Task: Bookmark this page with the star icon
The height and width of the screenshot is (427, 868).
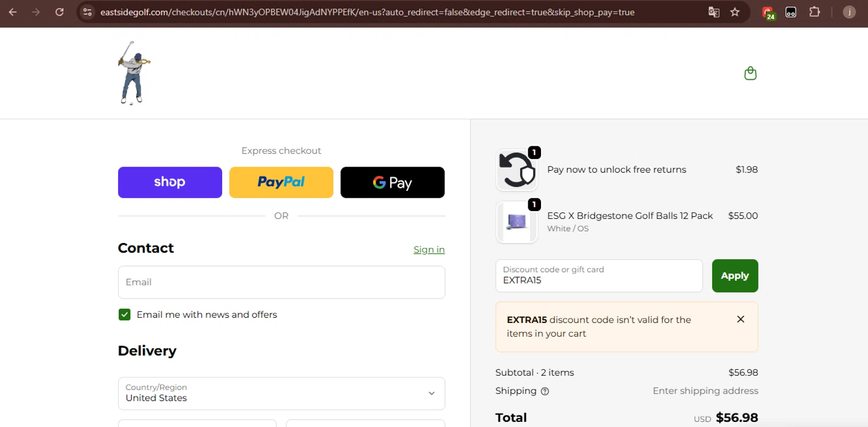Action: 735,12
